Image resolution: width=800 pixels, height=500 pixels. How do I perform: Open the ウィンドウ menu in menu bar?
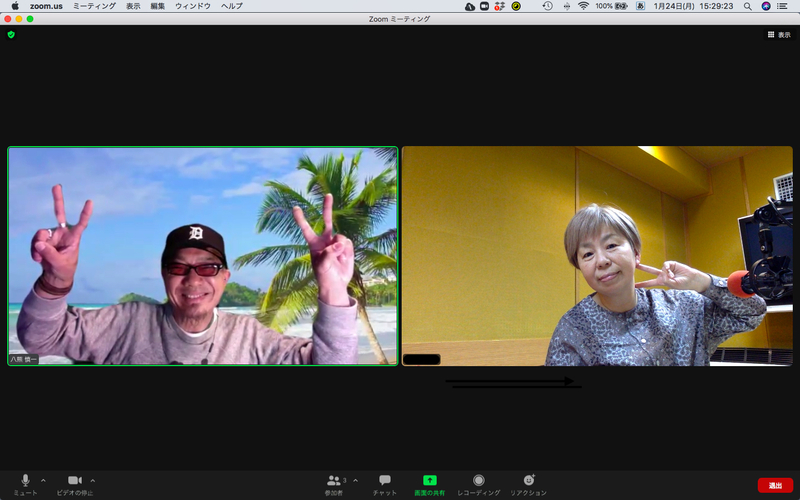pyautogui.click(x=193, y=6)
